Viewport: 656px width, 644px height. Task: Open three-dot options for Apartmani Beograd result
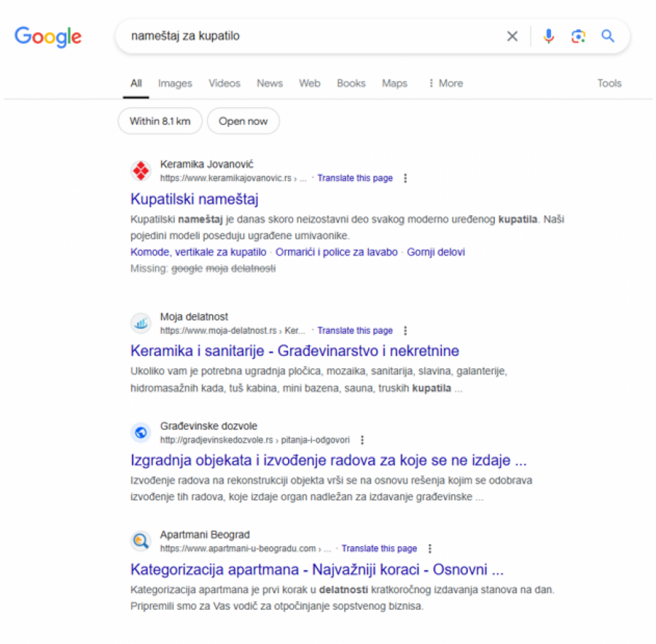click(430, 548)
